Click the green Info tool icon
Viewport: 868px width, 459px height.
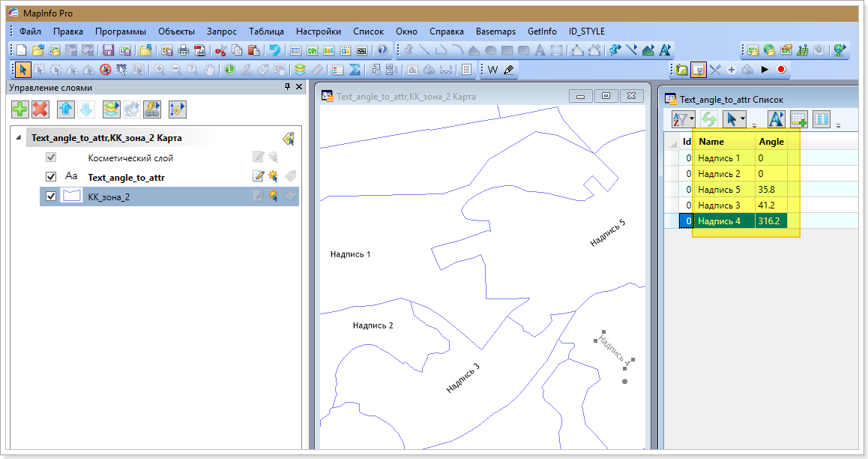coord(229,70)
